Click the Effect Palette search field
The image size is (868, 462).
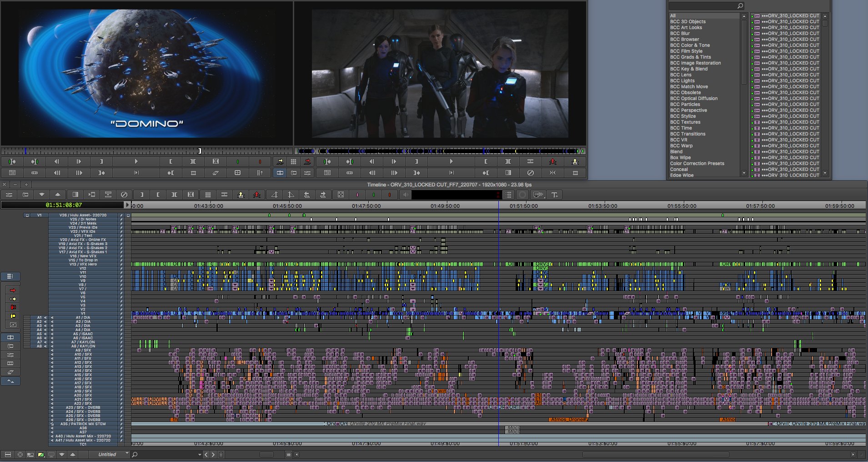706,6
